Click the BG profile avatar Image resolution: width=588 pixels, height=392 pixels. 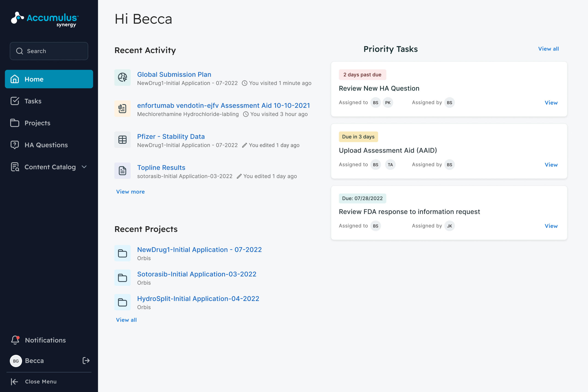point(16,361)
